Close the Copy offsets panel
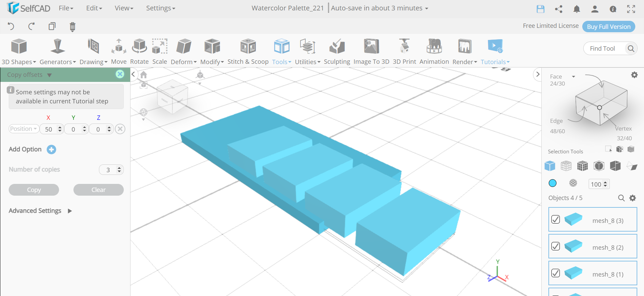 click(x=120, y=74)
